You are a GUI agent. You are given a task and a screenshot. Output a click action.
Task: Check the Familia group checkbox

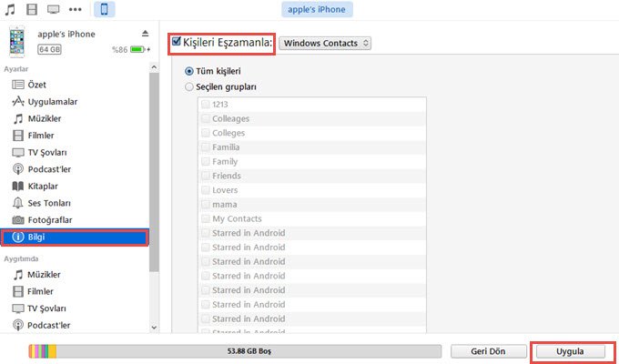point(206,147)
